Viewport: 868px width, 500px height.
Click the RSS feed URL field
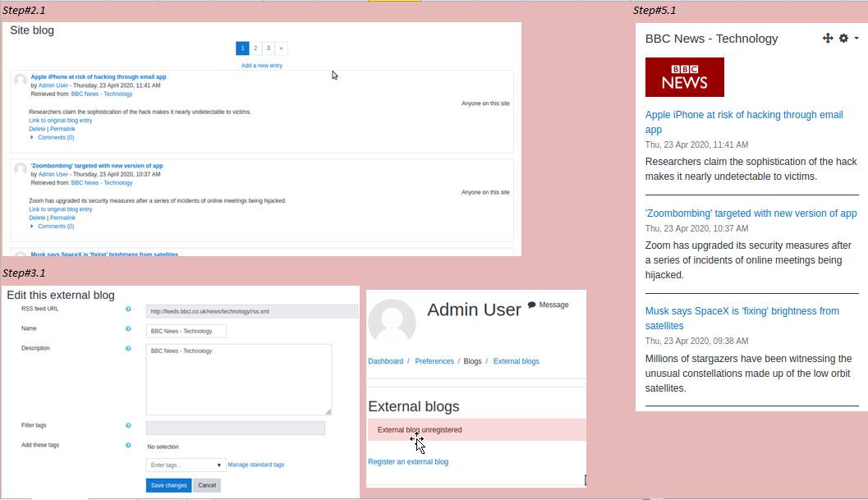252,311
